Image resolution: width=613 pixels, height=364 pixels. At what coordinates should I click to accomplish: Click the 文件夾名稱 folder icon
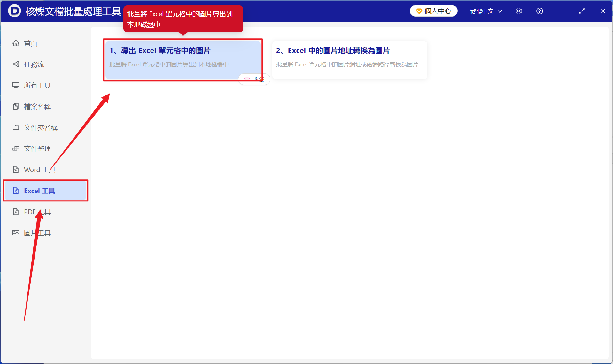(x=16, y=127)
